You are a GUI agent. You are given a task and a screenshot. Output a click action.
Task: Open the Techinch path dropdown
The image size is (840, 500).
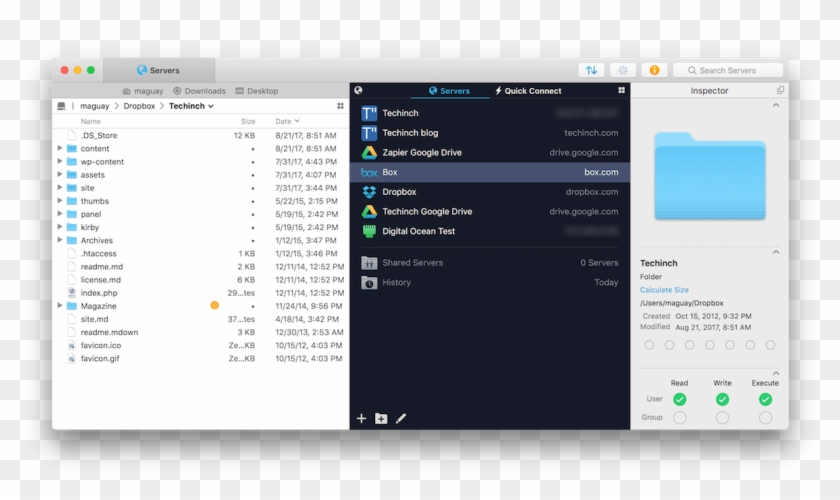coord(191,106)
